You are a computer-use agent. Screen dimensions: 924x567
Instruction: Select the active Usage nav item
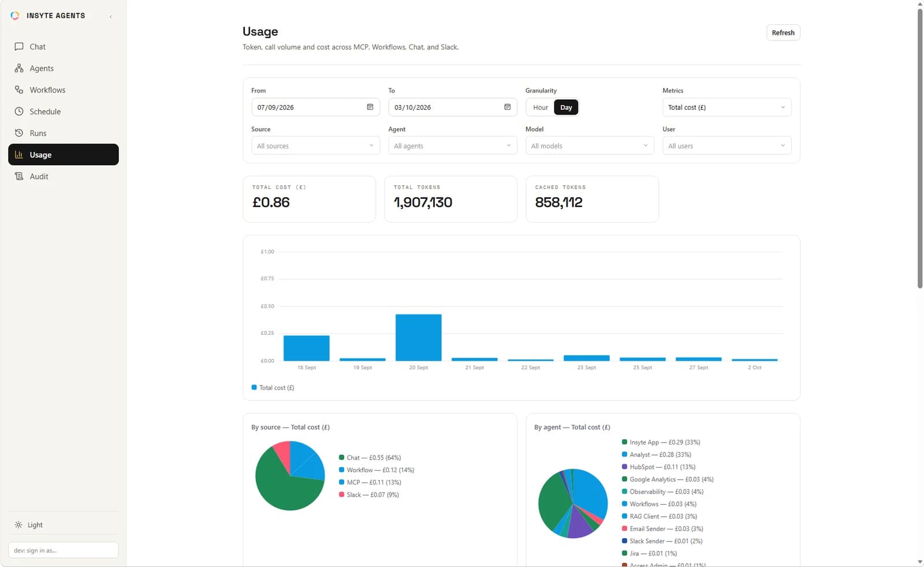(64, 155)
